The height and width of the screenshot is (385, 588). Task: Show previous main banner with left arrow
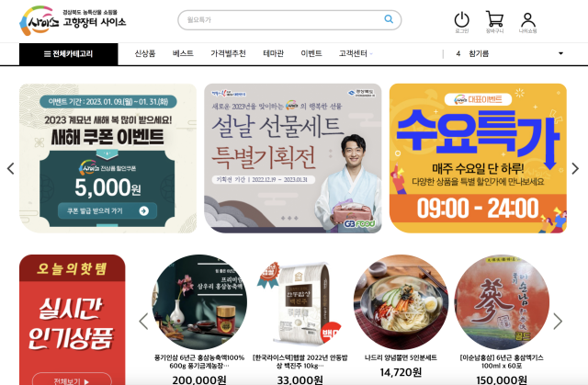(11, 168)
